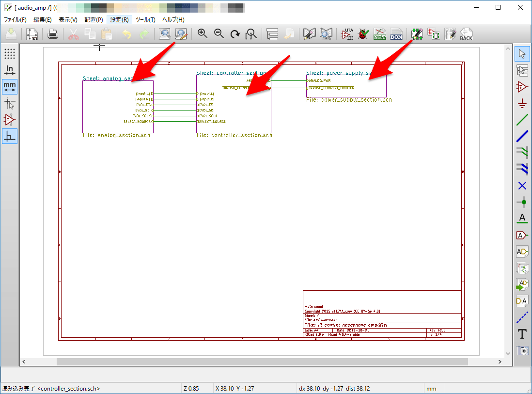The width and height of the screenshot is (532, 394).
Task: Cut the selected item
Action: coord(73,34)
